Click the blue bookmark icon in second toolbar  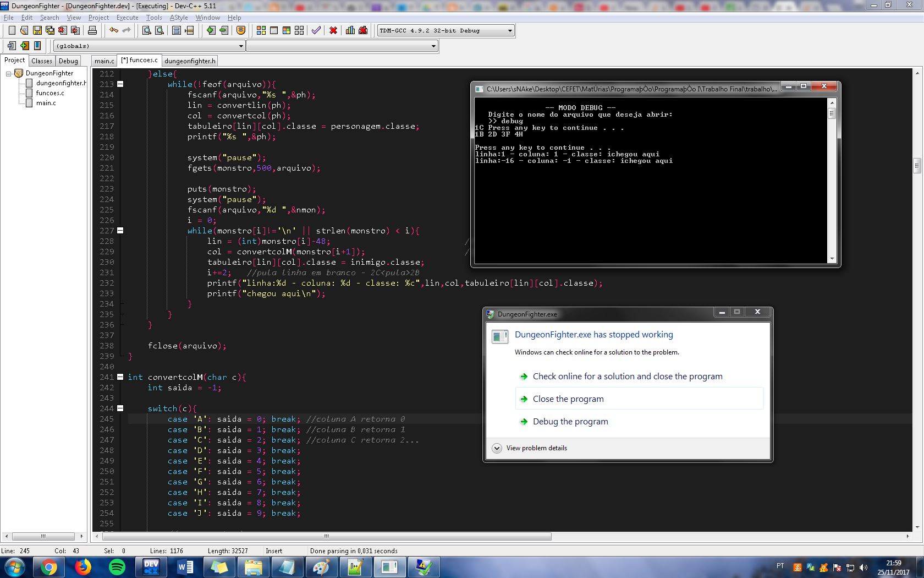pos(37,46)
